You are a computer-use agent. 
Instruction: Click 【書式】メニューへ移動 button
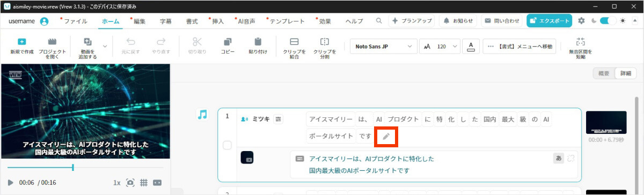click(519, 47)
